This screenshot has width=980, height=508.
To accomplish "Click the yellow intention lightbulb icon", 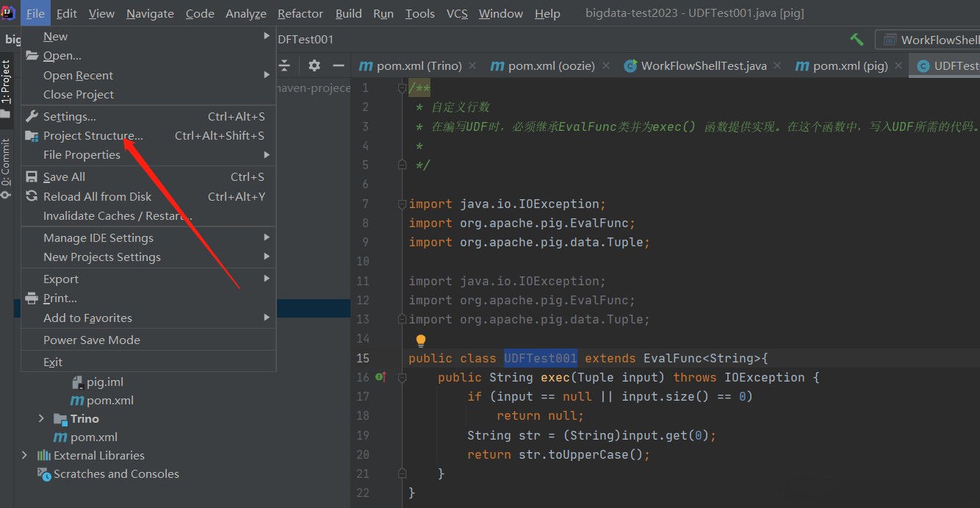I will (421, 340).
